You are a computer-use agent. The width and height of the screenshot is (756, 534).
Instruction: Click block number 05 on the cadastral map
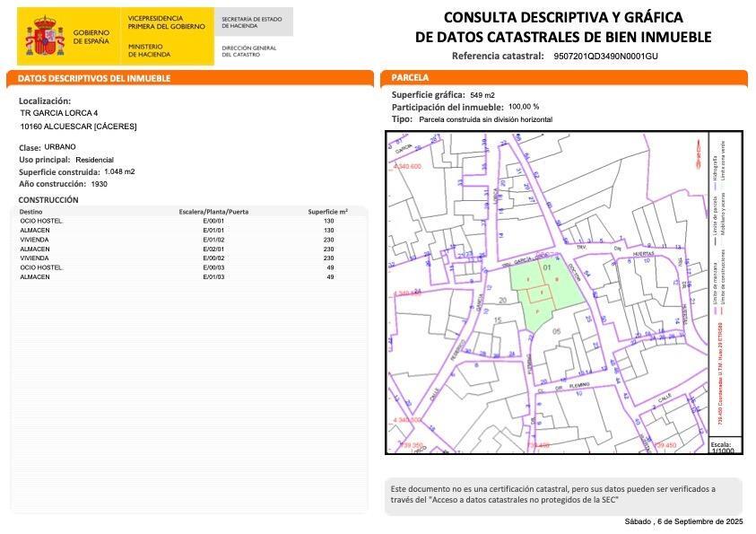coord(556,331)
